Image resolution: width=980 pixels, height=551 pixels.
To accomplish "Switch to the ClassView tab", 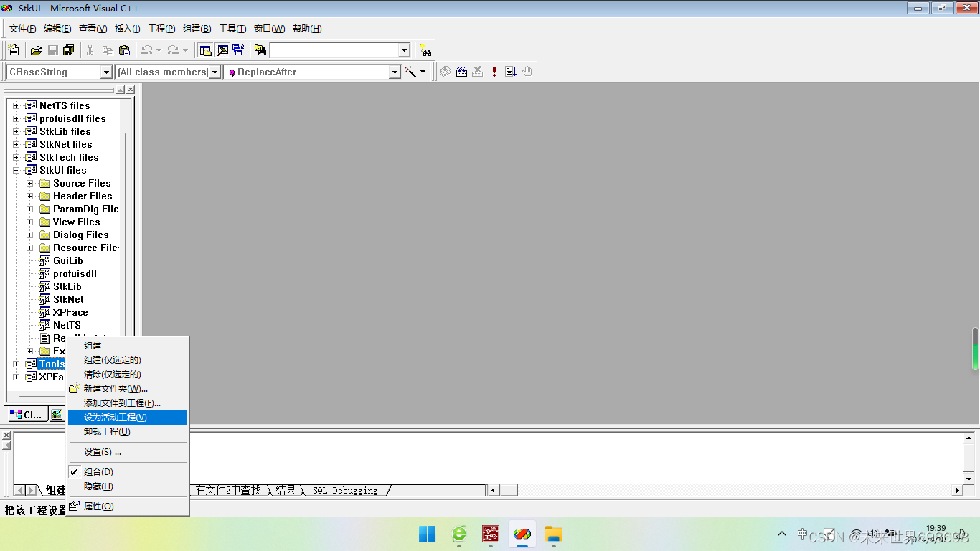I will click(27, 414).
